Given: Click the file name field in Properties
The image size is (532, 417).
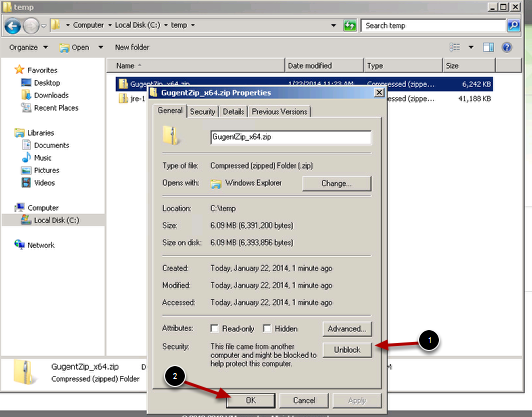Looking at the screenshot, I should coord(291,137).
